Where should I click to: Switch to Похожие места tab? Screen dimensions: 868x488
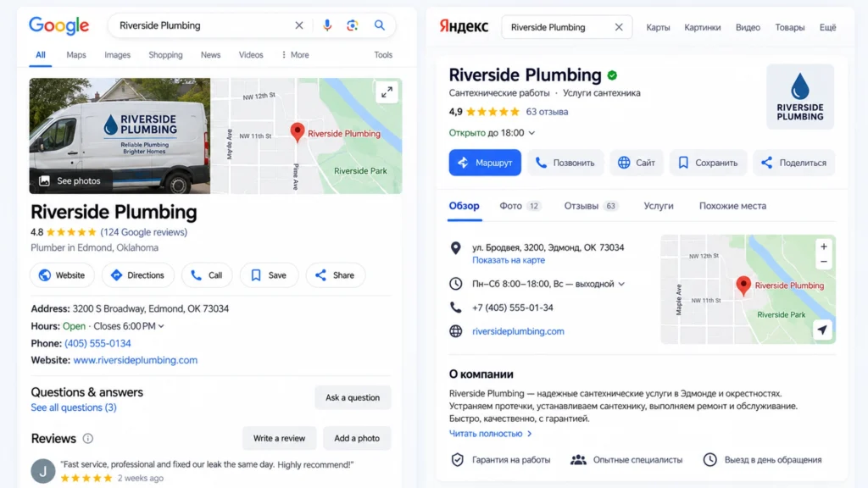pos(732,206)
